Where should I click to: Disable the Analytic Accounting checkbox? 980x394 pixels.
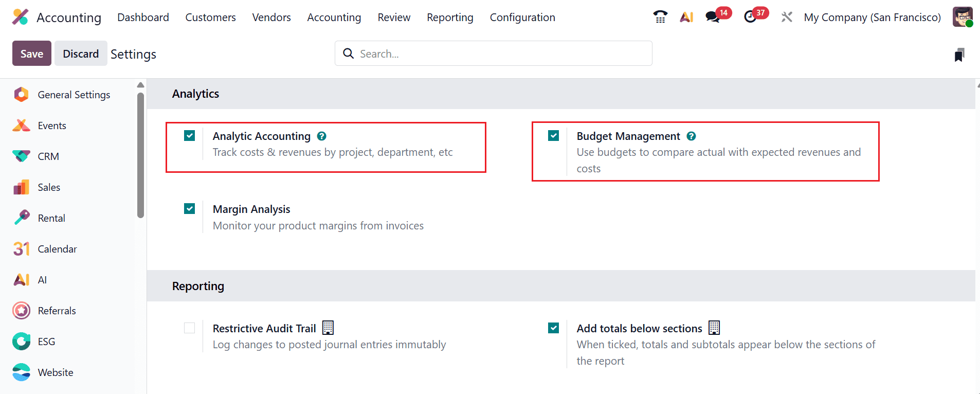tap(190, 136)
